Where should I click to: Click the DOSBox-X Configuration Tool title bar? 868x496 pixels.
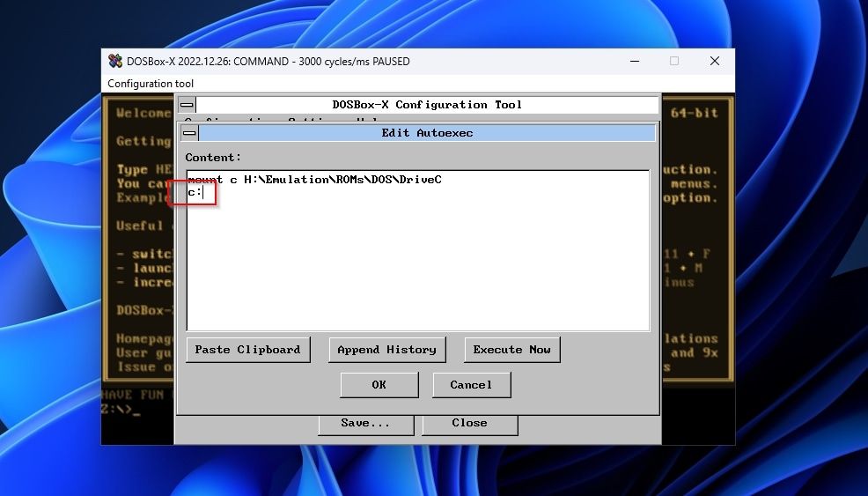coord(427,105)
